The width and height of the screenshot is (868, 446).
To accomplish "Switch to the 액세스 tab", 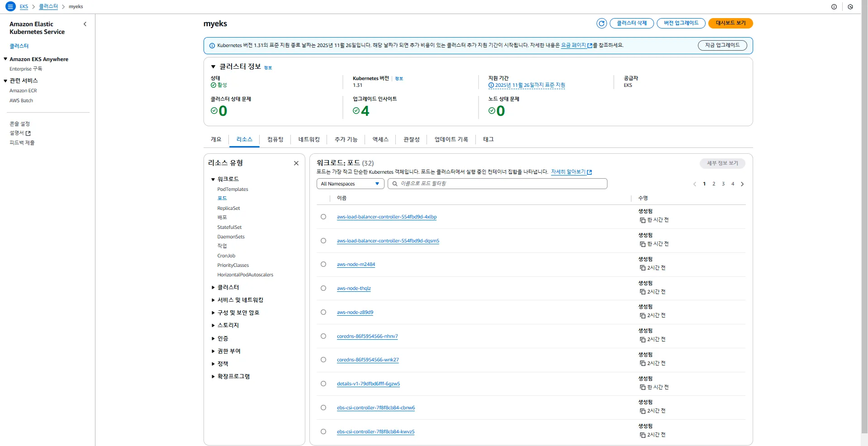I will pyautogui.click(x=380, y=139).
